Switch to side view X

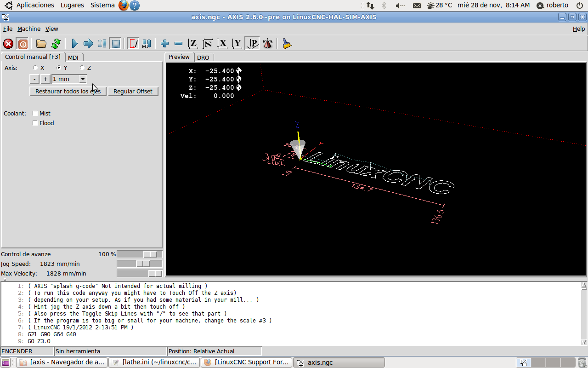pyautogui.click(x=222, y=44)
